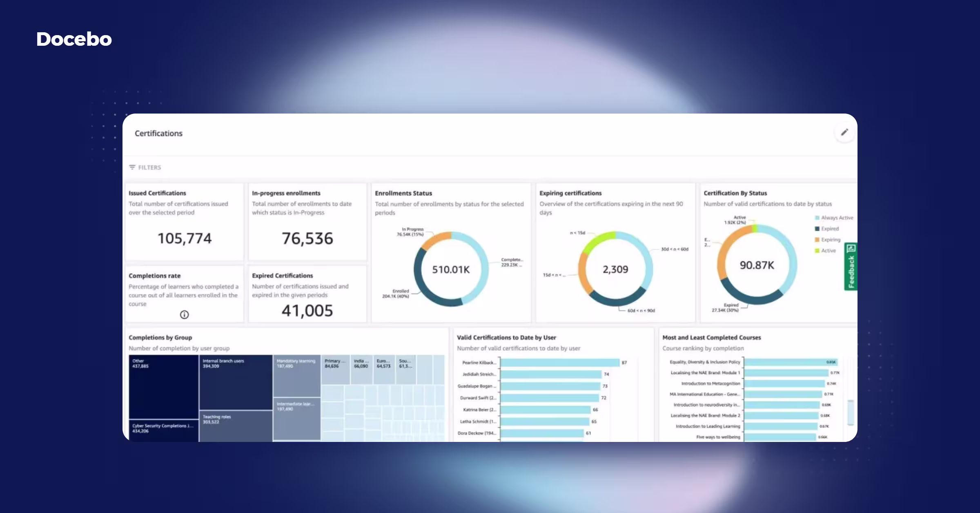Click the Certifications page title
The height and width of the screenshot is (513, 980).
(x=158, y=134)
